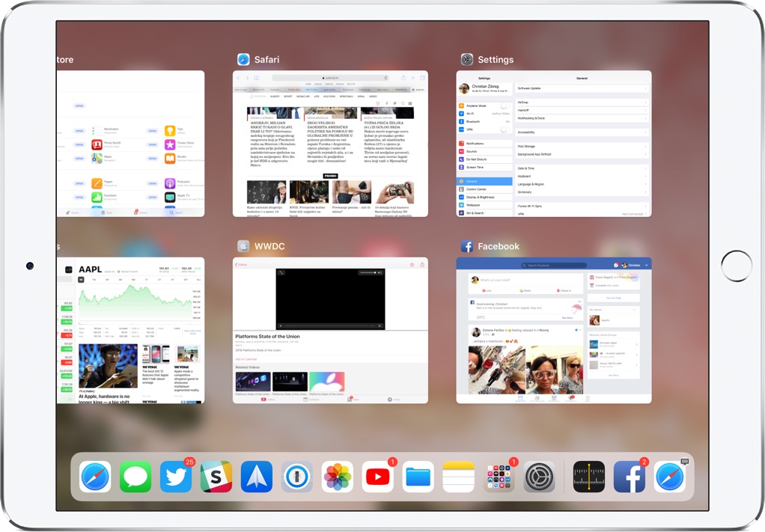Open the Notes app in dock

(x=459, y=477)
